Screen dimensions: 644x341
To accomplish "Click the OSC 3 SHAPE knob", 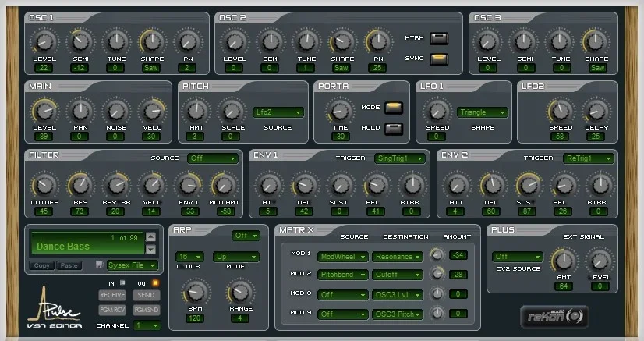I will pyautogui.click(x=596, y=41).
